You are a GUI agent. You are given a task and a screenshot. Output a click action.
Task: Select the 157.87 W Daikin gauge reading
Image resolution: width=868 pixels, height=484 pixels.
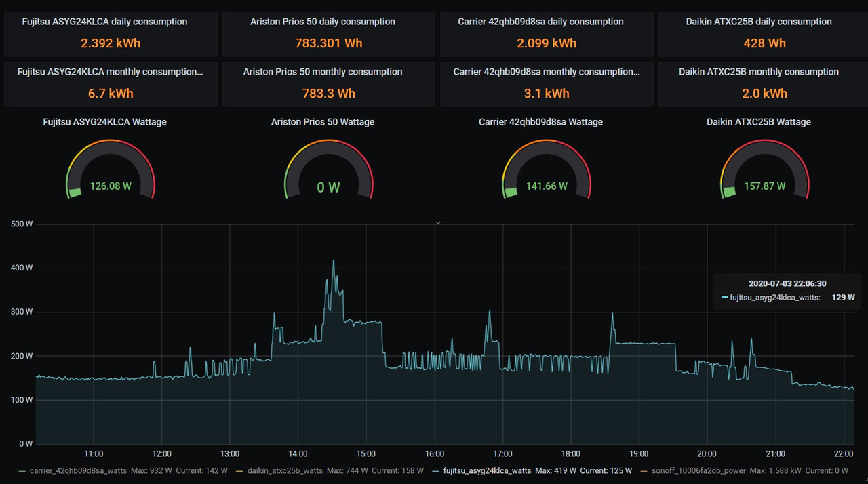click(x=764, y=186)
